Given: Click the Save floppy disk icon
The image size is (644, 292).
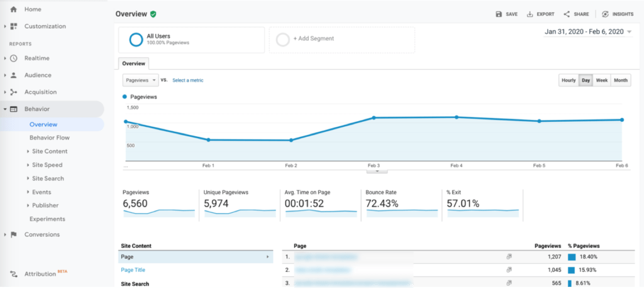Looking at the screenshot, I should click(499, 14).
